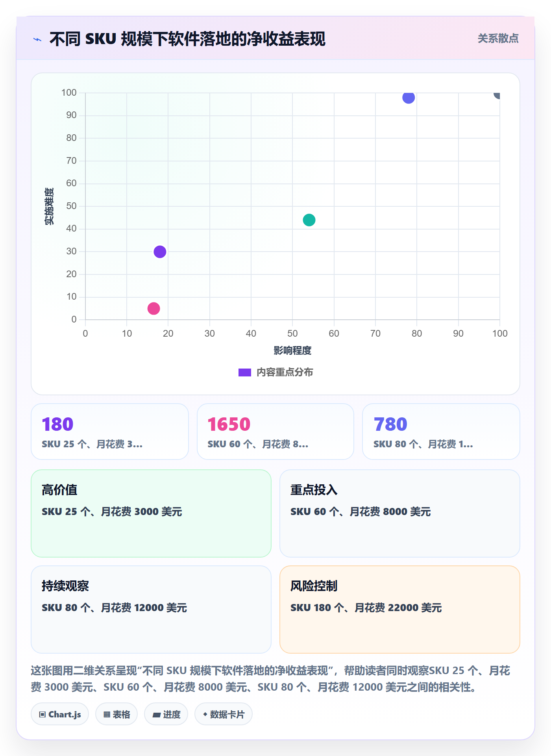Screen dimensions: 551x756
Task: Click the description paragraph starting 这张图用二维关系呈现
Action: pyautogui.click(x=270, y=679)
